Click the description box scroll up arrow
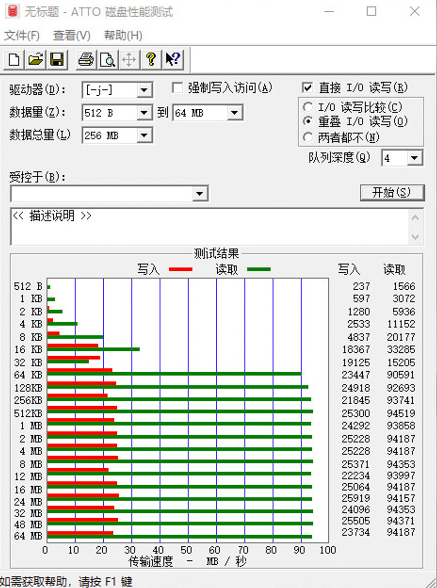This screenshot has width=437, height=588. tap(415, 217)
